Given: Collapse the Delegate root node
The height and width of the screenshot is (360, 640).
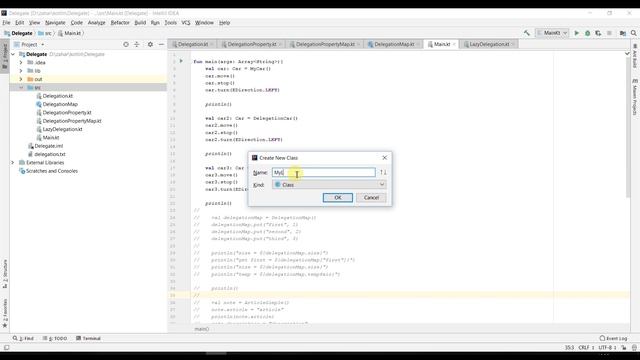Looking at the screenshot, I should point(13,54).
